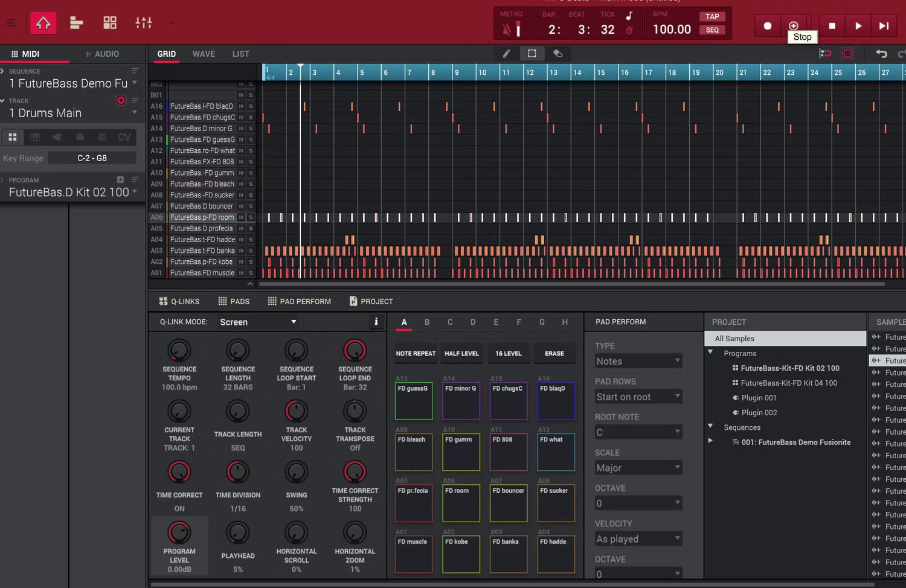
Task: Select the eraser tool in grid toolbar
Action: 557,54
